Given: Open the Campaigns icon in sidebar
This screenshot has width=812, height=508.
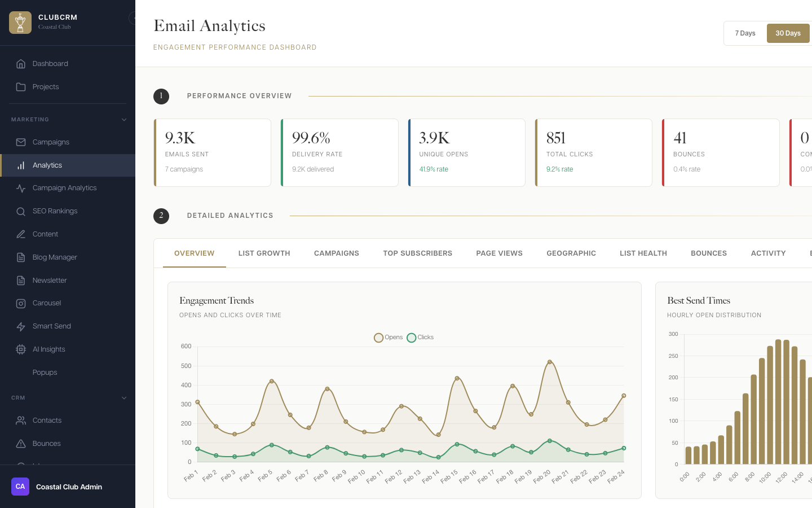Looking at the screenshot, I should (x=21, y=142).
